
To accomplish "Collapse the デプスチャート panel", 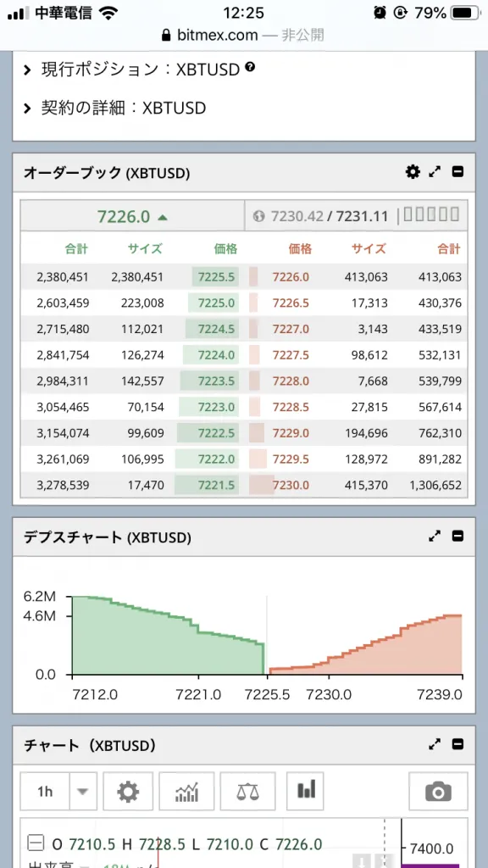I will (457, 536).
